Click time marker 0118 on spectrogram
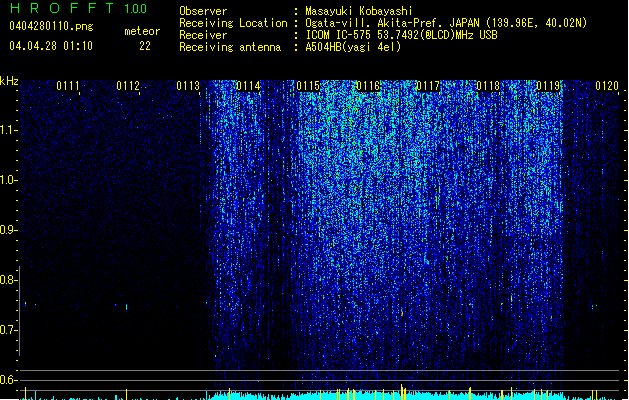Image resolution: width=629 pixels, height=400 pixels. point(488,86)
